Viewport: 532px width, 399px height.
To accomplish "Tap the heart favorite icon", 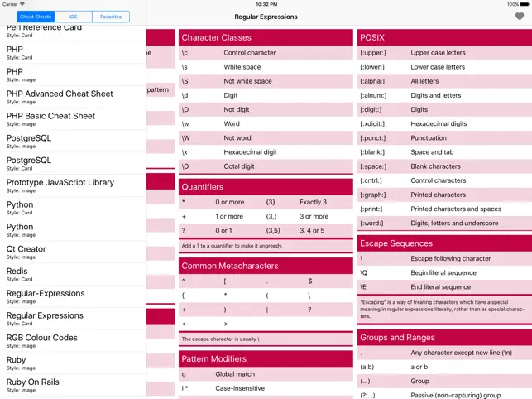I will coord(520,17).
